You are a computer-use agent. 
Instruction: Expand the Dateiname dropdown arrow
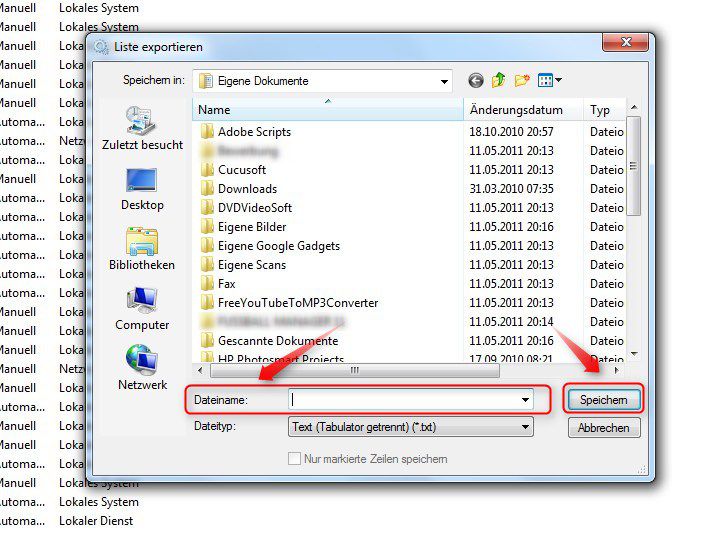click(x=525, y=400)
